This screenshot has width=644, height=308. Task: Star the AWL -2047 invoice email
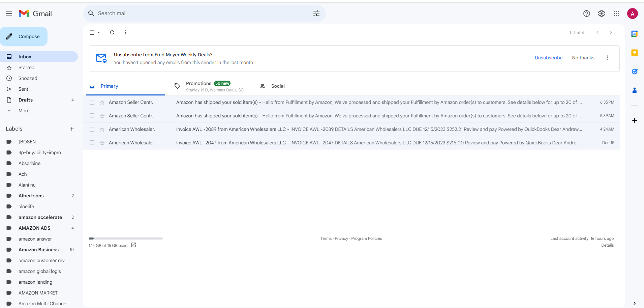pos(102,143)
